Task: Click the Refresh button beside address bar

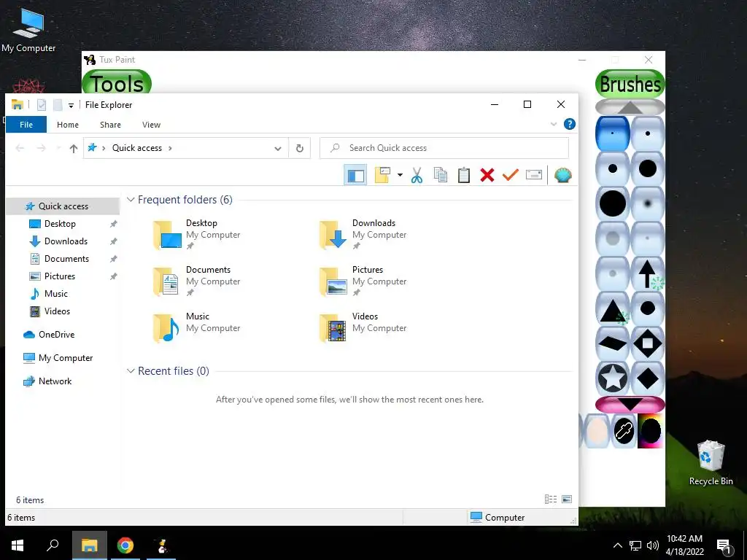Action: [300, 148]
